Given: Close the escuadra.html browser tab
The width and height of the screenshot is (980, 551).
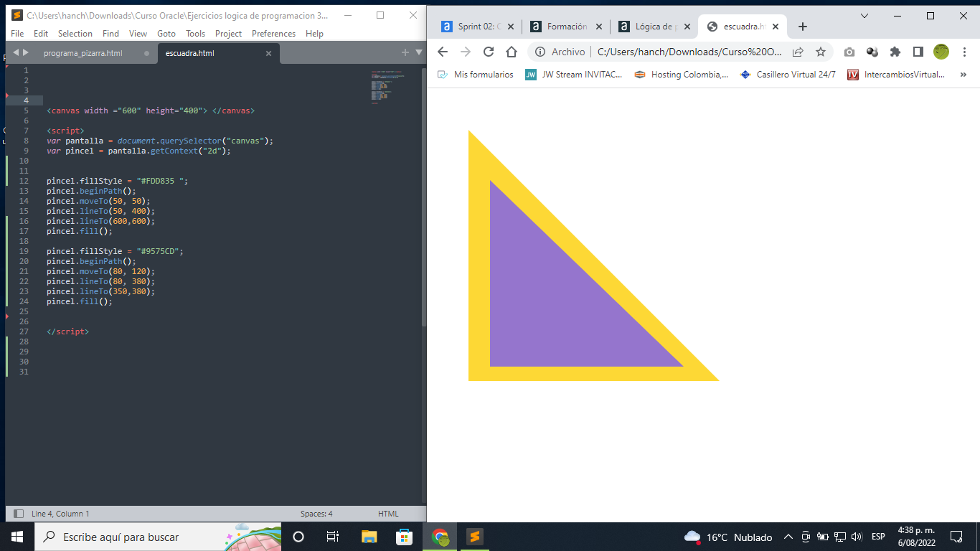Looking at the screenshot, I should pos(775,27).
